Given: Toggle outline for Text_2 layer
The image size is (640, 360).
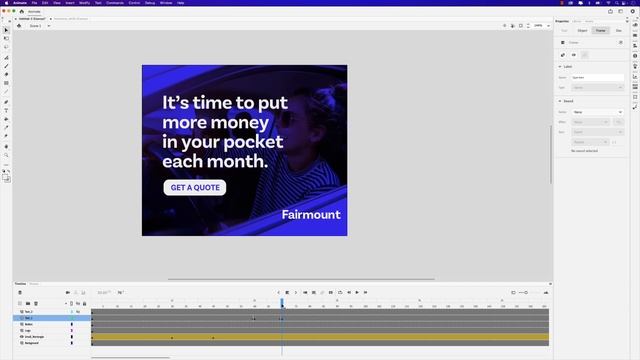Looking at the screenshot, I should pos(72,312).
